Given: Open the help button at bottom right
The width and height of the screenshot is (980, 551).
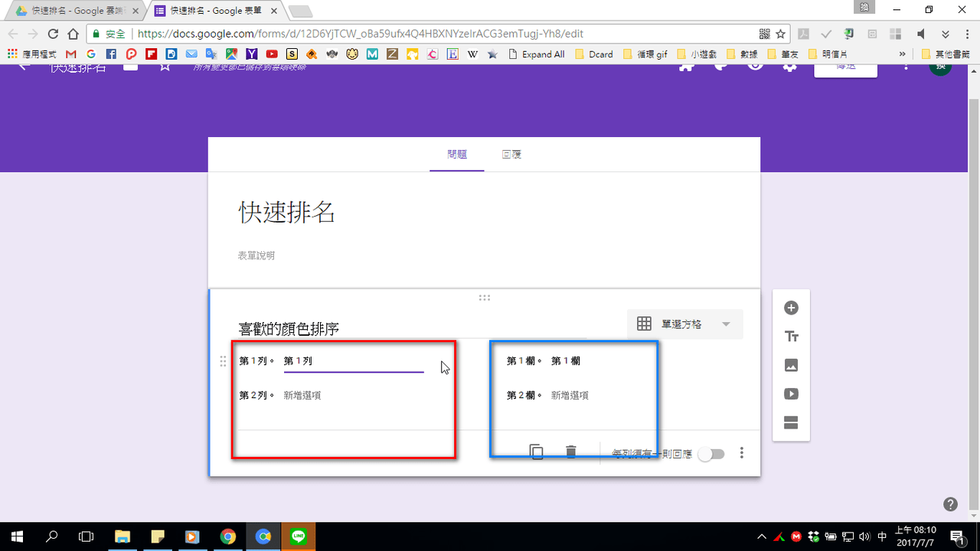Looking at the screenshot, I should pos(950,504).
